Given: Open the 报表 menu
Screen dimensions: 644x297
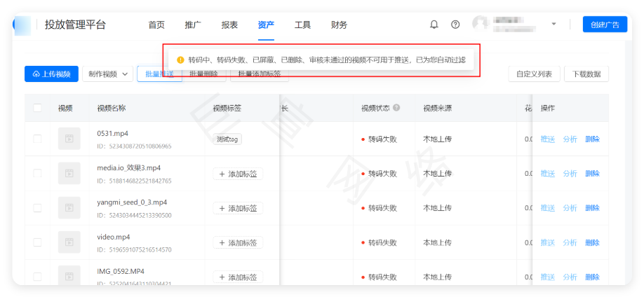Looking at the screenshot, I should point(229,25).
